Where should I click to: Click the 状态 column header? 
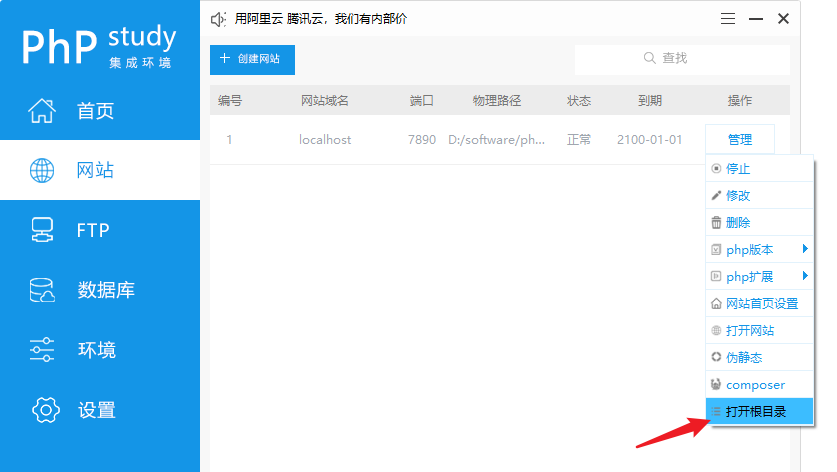point(579,100)
